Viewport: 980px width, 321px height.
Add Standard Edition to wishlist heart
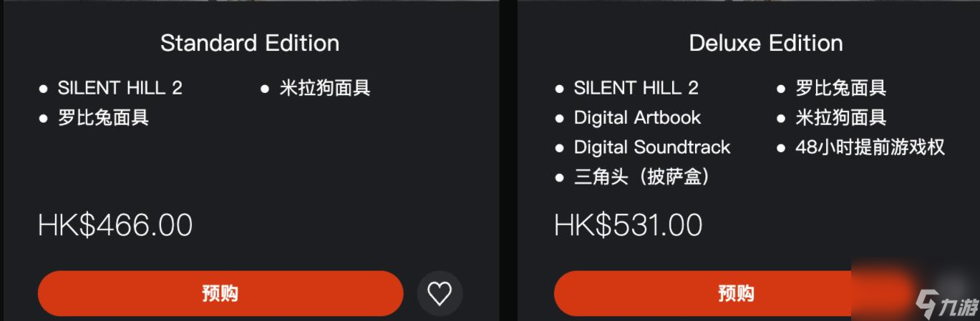[x=440, y=293]
